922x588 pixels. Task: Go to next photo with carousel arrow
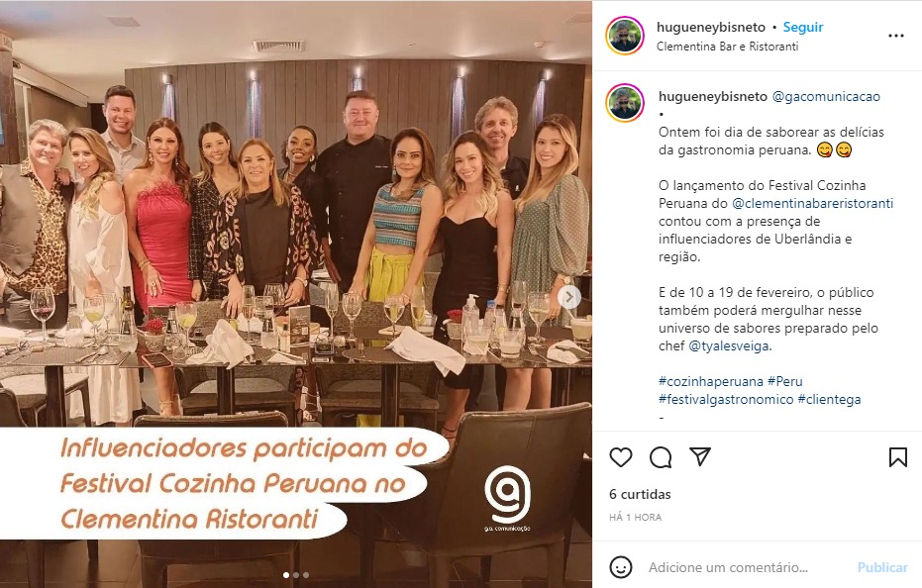568,298
